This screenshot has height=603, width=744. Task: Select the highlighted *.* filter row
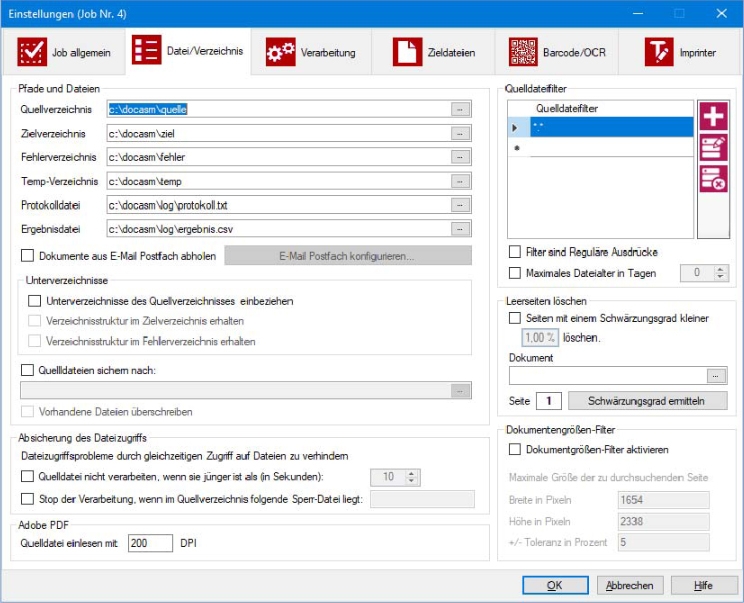pos(611,127)
